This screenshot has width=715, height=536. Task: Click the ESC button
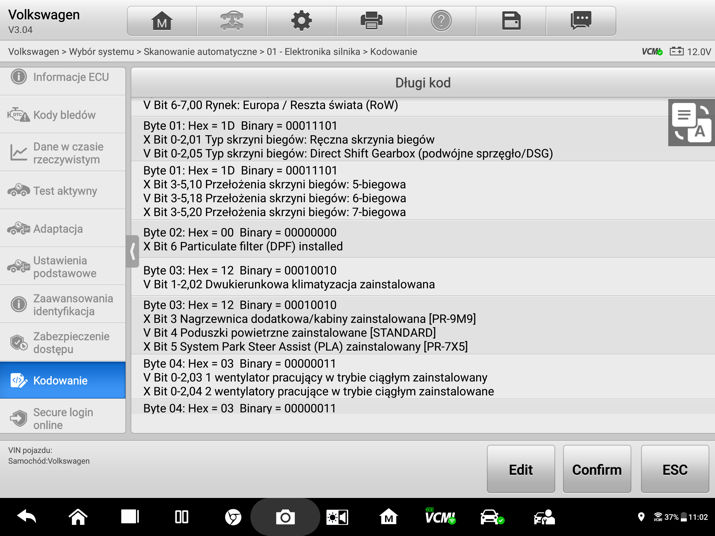coord(675,469)
